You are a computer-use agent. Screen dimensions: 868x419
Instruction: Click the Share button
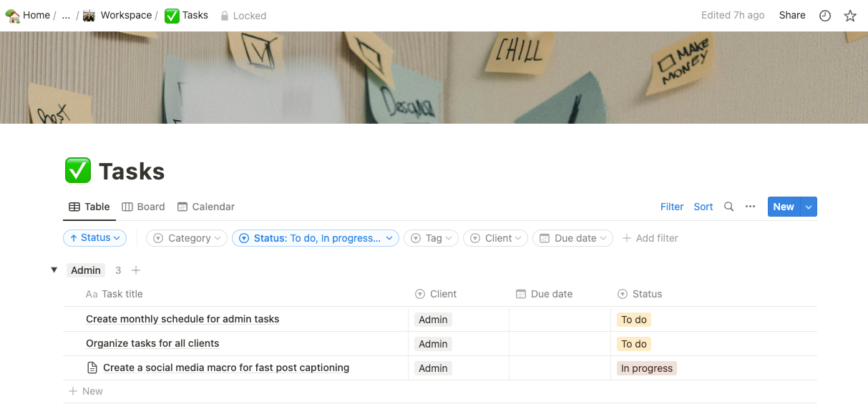(x=791, y=15)
